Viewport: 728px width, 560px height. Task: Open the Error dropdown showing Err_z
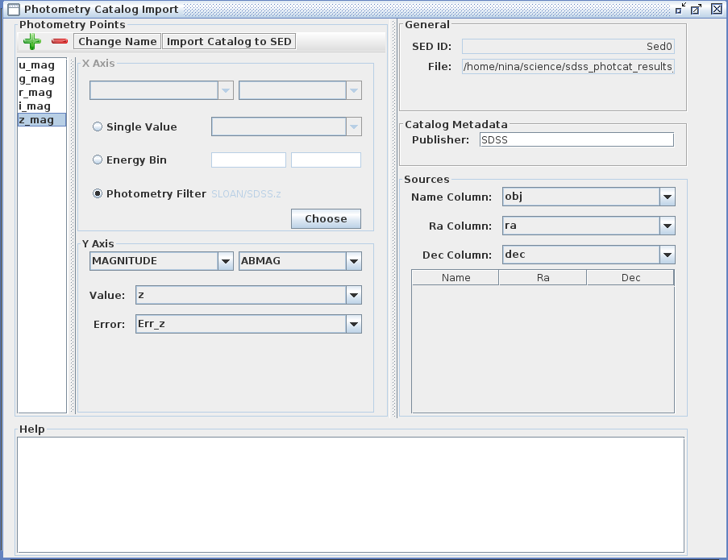tap(248, 324)
